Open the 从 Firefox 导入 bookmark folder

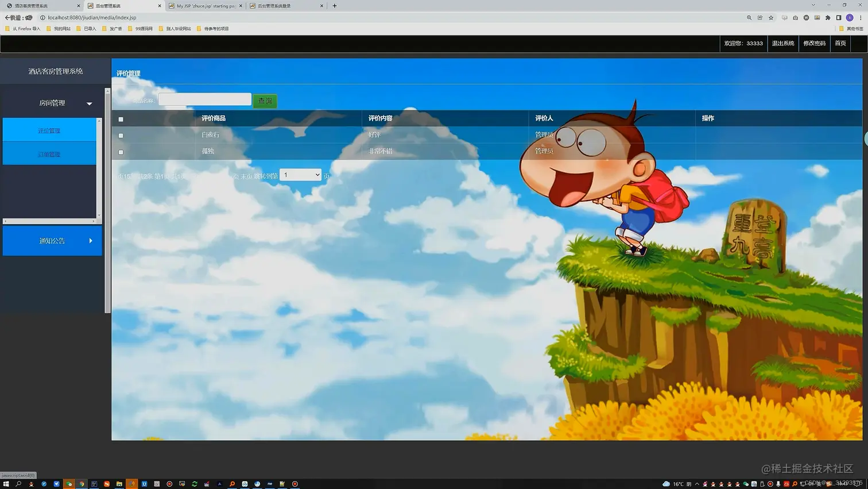[23, 29]
